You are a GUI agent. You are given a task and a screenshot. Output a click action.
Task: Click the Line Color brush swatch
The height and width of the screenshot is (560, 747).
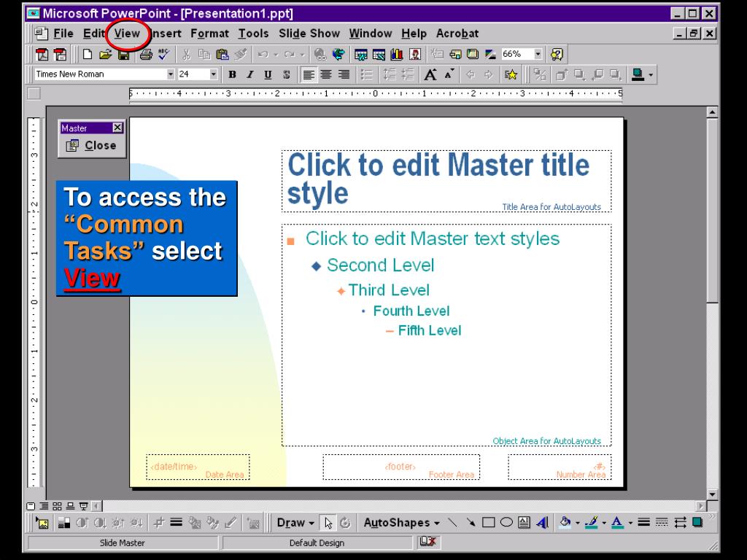[592, 522]
